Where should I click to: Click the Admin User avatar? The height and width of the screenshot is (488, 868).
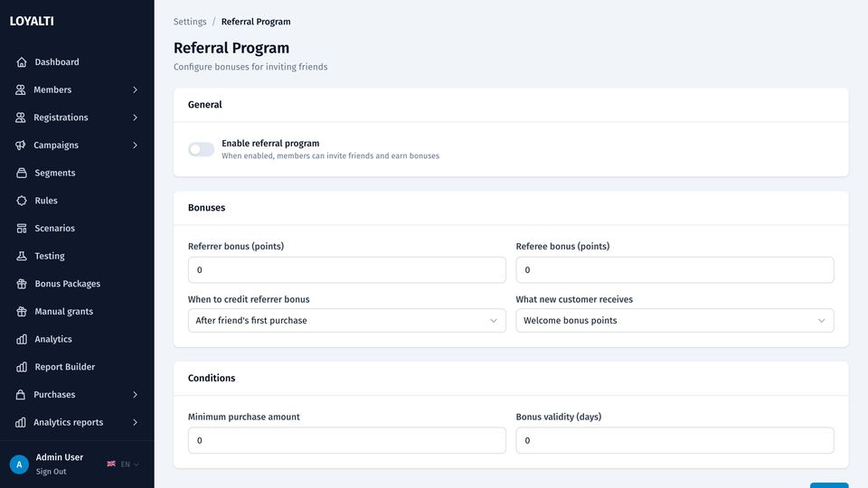19,465
